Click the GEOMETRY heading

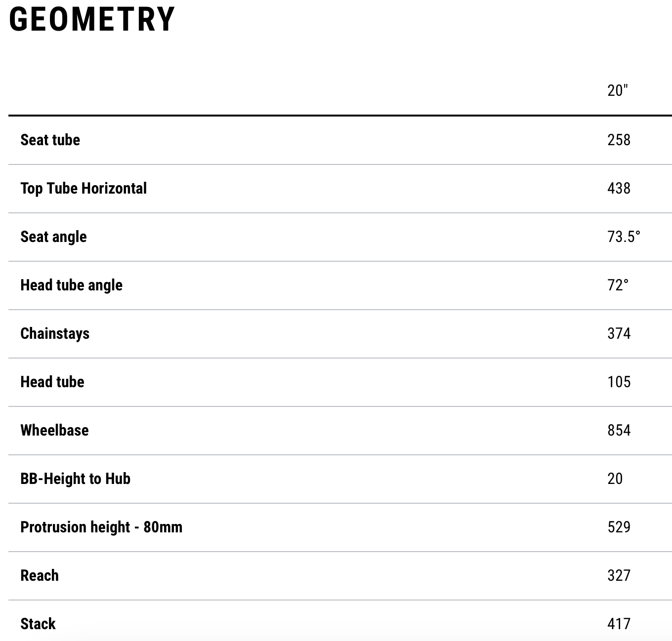(92, 20)
